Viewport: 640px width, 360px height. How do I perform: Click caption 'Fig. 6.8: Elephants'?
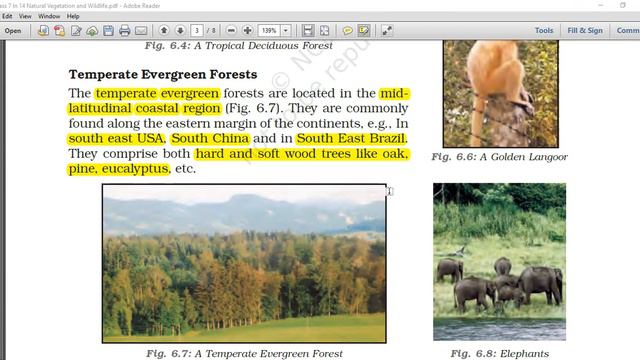click(x=500, y=353)
